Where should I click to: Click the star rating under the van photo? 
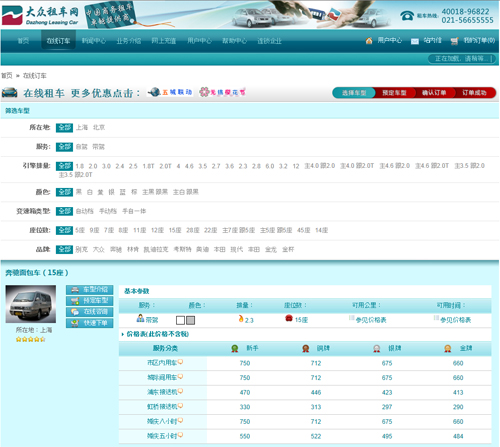click(30, 339)
